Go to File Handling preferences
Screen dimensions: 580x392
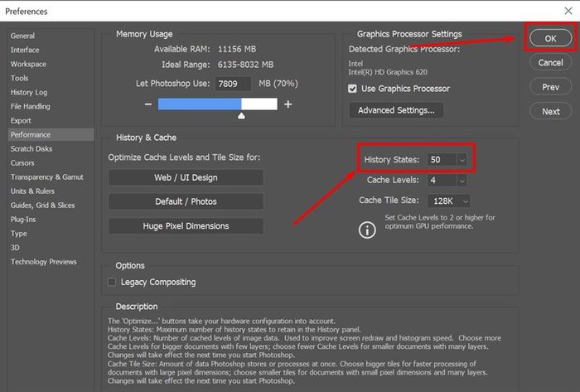coord(31,107)
